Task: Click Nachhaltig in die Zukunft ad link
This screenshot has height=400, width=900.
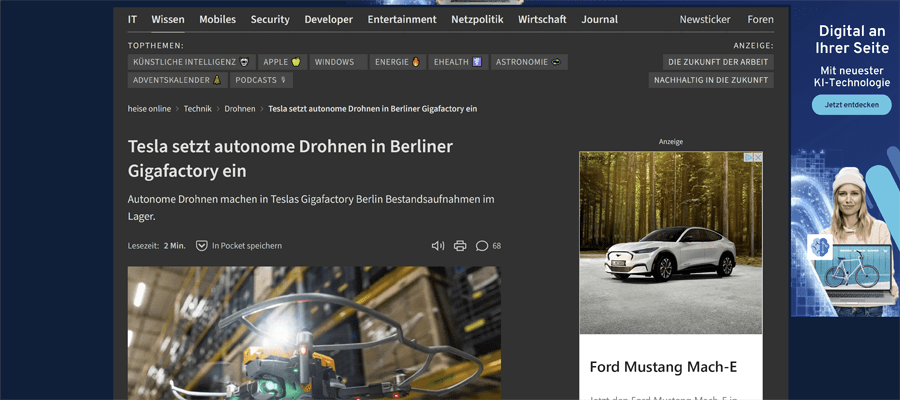Action: point(711,80)
